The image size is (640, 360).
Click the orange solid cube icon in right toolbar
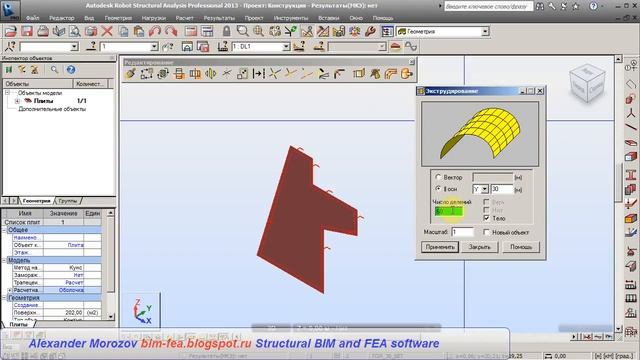point(631,219)
